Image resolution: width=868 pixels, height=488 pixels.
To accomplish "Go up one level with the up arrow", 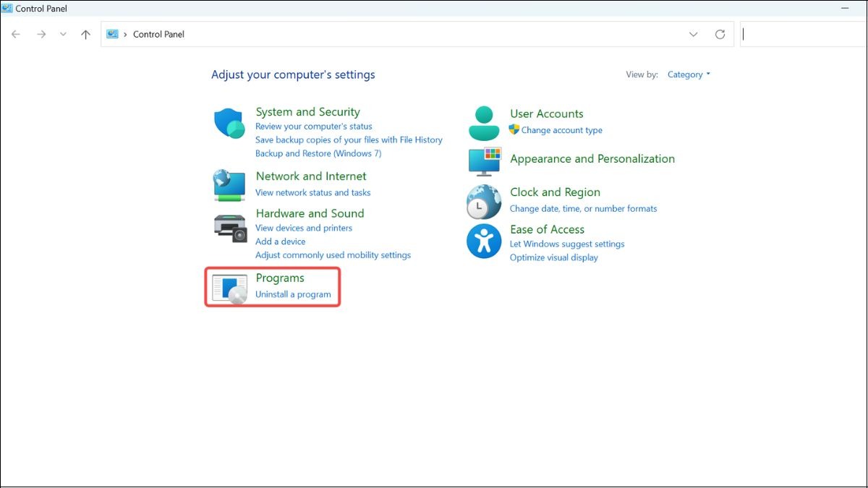I will pyautogui.click(x=85, y=34).
